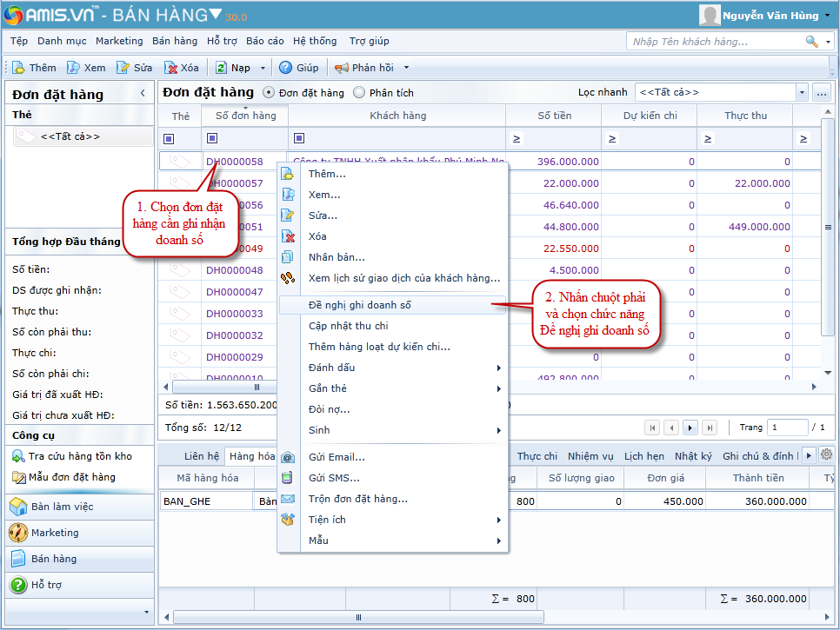The height and width of the screenshot is (630, 840).
Task: Click the settings gear beside detail tabs
Action: pos(826,455)
